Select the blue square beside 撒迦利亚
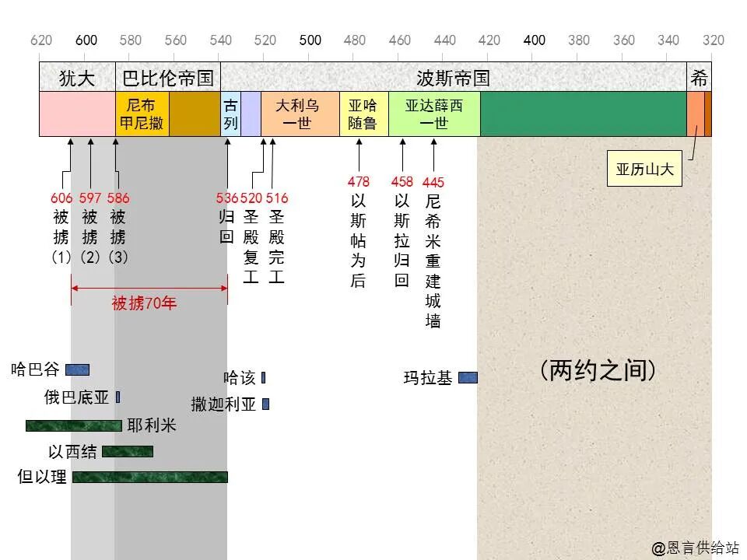 click(265, 404)
